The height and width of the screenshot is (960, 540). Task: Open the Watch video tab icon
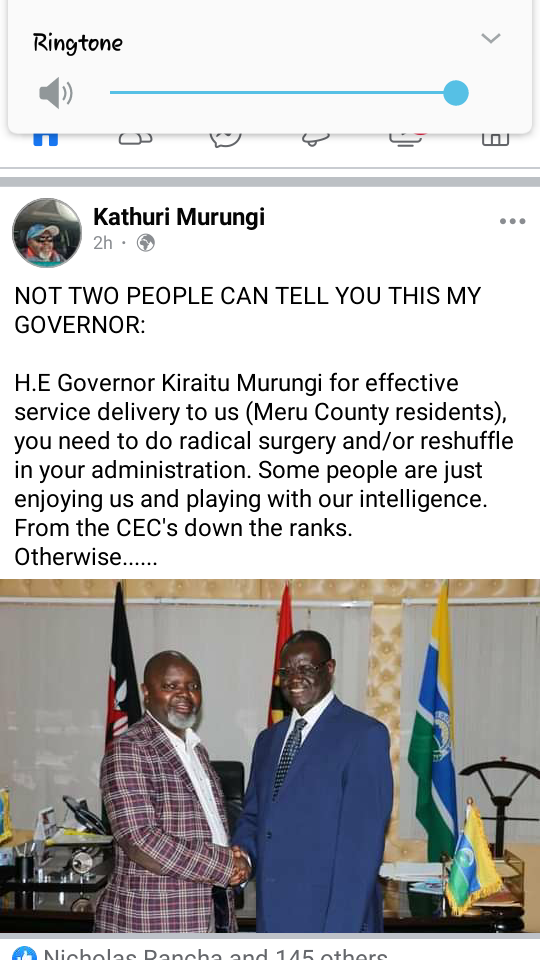[405, 140]
